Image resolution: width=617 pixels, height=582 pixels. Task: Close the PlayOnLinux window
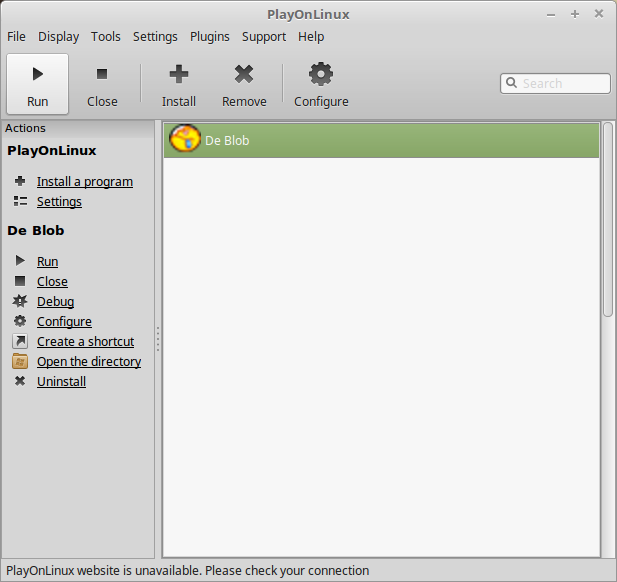click(599, 14)
